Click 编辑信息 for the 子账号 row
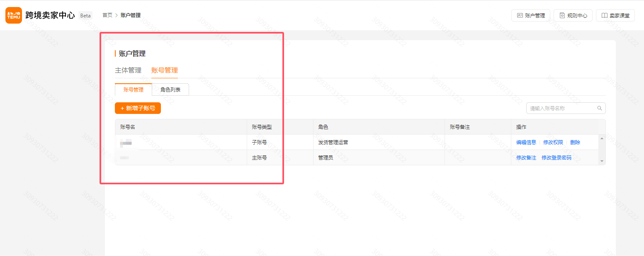This screenshot has width=644, height=256. coord(526,142)
